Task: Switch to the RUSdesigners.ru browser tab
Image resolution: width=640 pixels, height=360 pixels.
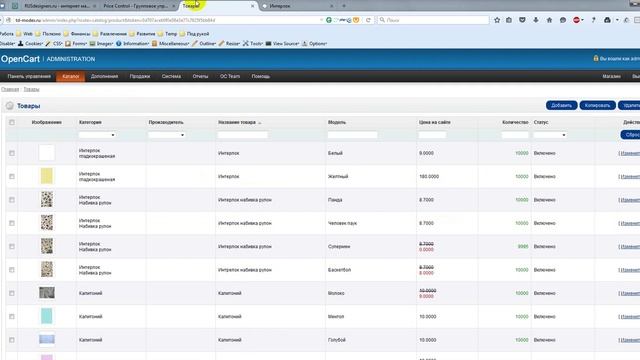Action: (57, 6)
